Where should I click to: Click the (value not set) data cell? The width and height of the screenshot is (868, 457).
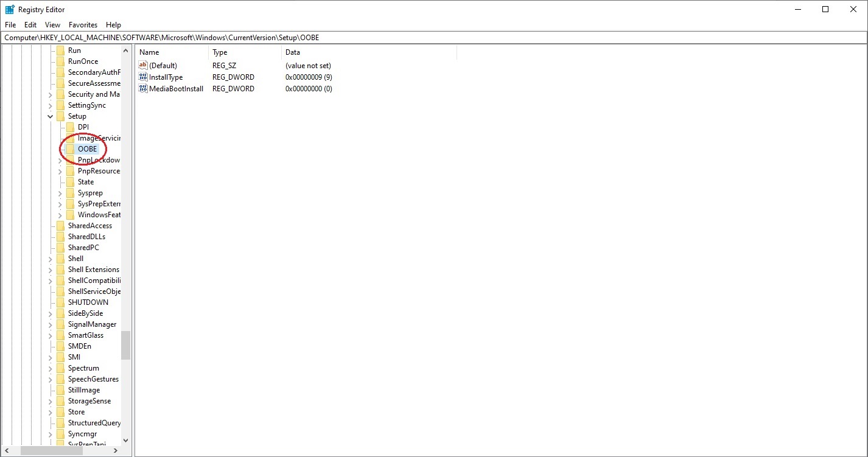point(308,66)
